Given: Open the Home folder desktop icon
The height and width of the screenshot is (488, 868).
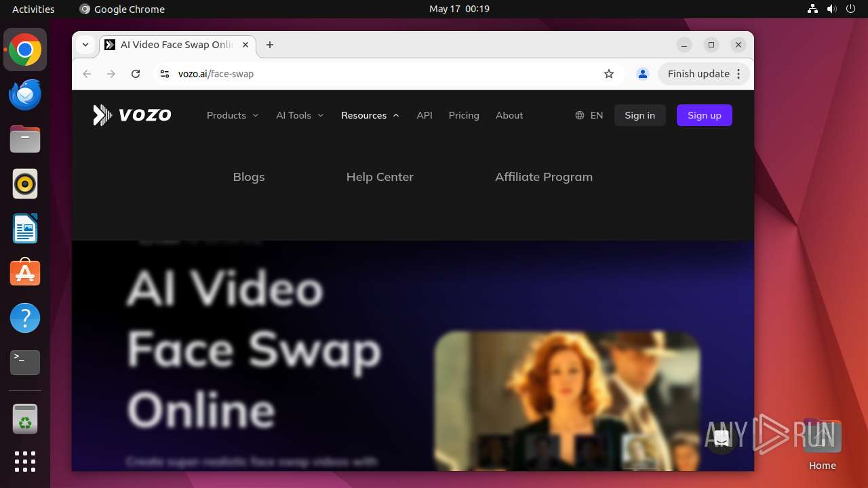Looking at the screenshot, I should (x=822, y=444).
